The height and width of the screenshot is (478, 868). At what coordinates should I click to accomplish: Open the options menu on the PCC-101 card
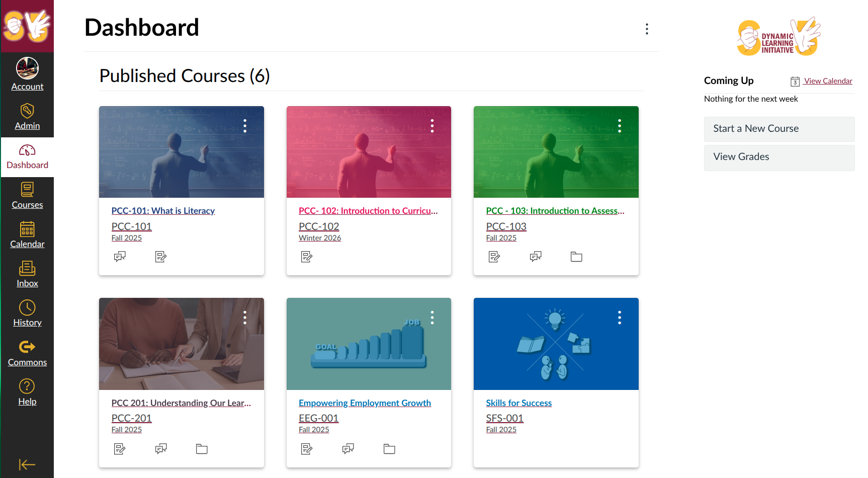coord(245,126)
